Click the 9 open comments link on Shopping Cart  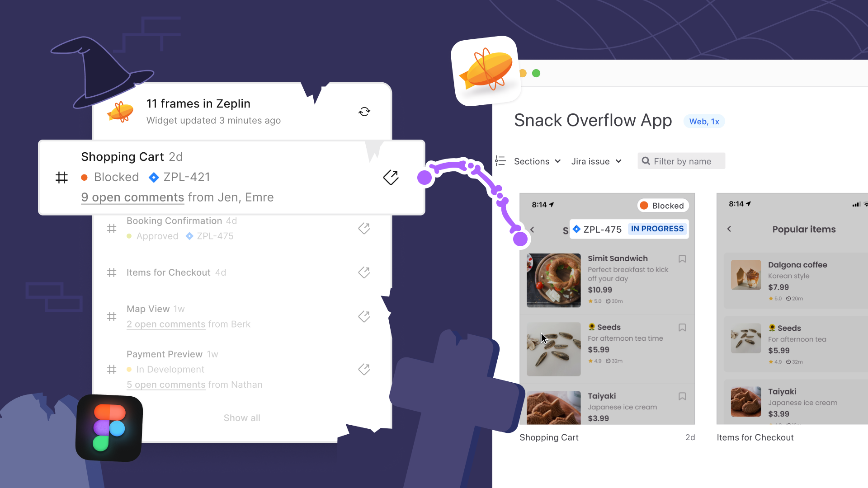click(133, 197)
